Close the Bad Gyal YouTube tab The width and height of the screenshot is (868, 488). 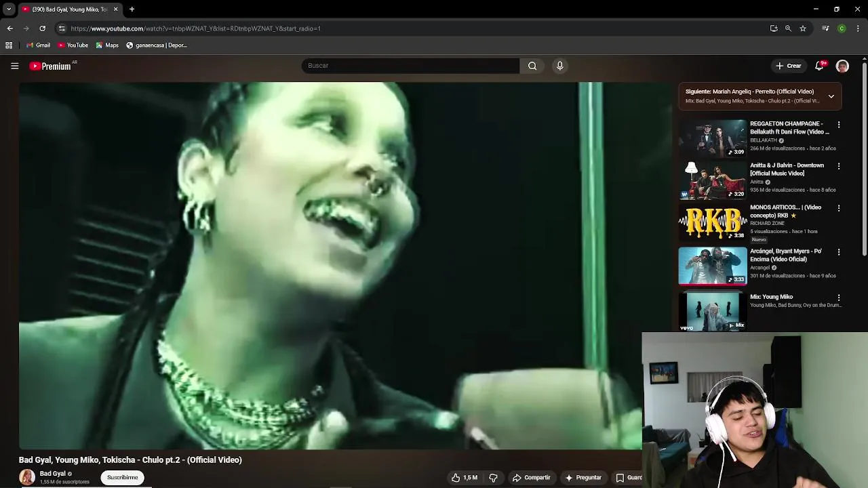115,9
